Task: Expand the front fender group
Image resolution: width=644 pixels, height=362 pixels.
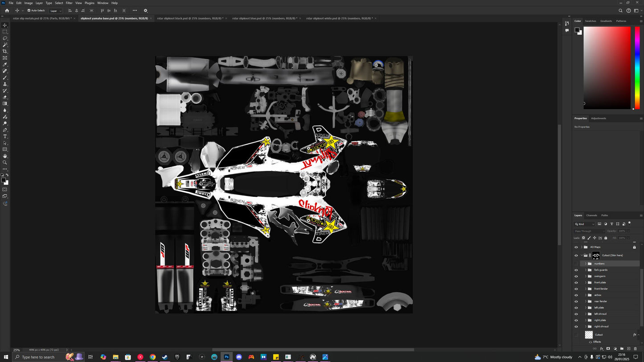Action: pyautogui.click(x=586, y=289)
